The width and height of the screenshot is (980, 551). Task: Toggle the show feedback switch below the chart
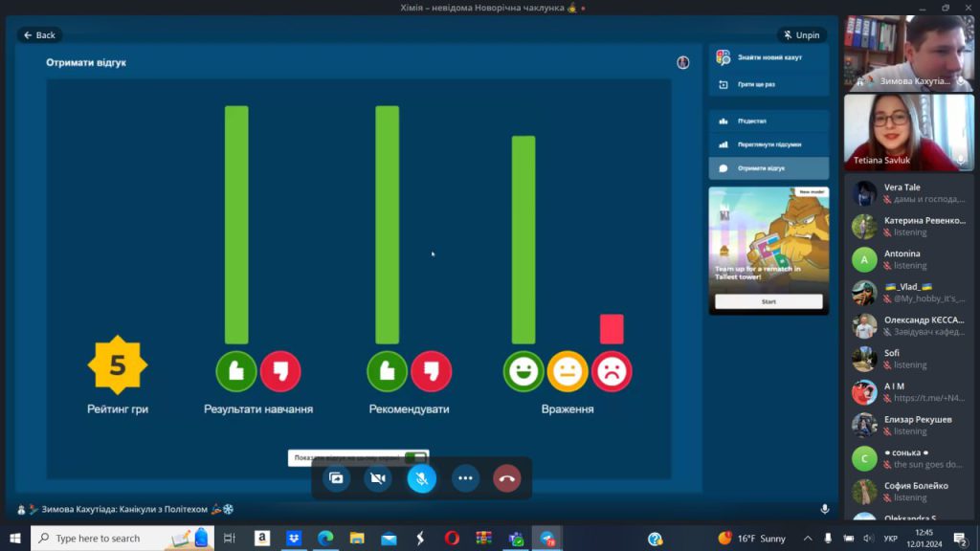tap(415, 457)
